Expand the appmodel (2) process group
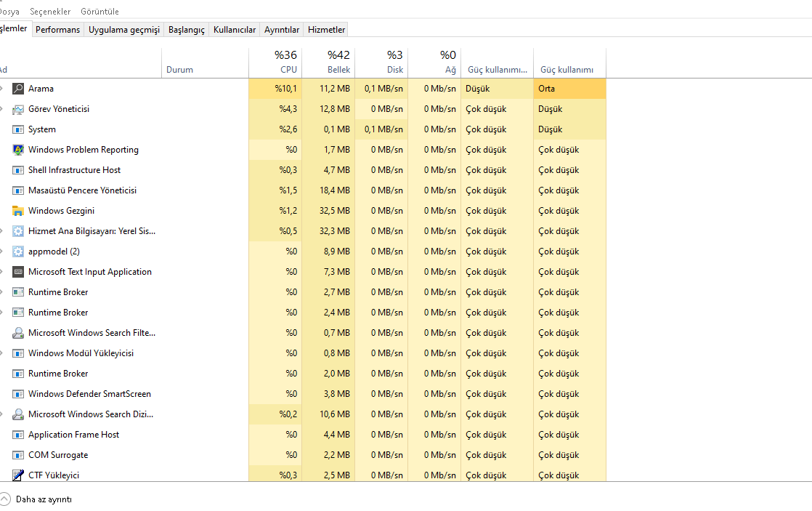This screenshot has width=812, height=511. click(3, 252)
